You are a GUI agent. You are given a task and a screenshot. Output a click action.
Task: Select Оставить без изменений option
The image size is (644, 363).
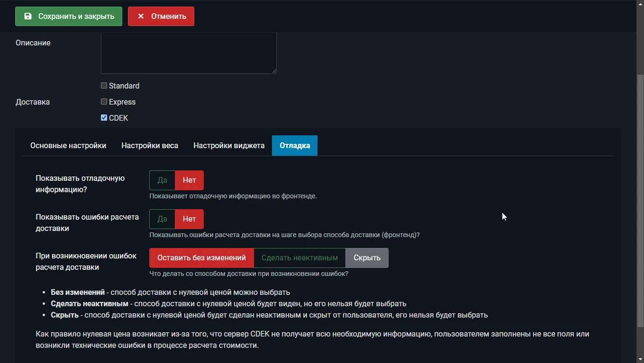[201, 258]
